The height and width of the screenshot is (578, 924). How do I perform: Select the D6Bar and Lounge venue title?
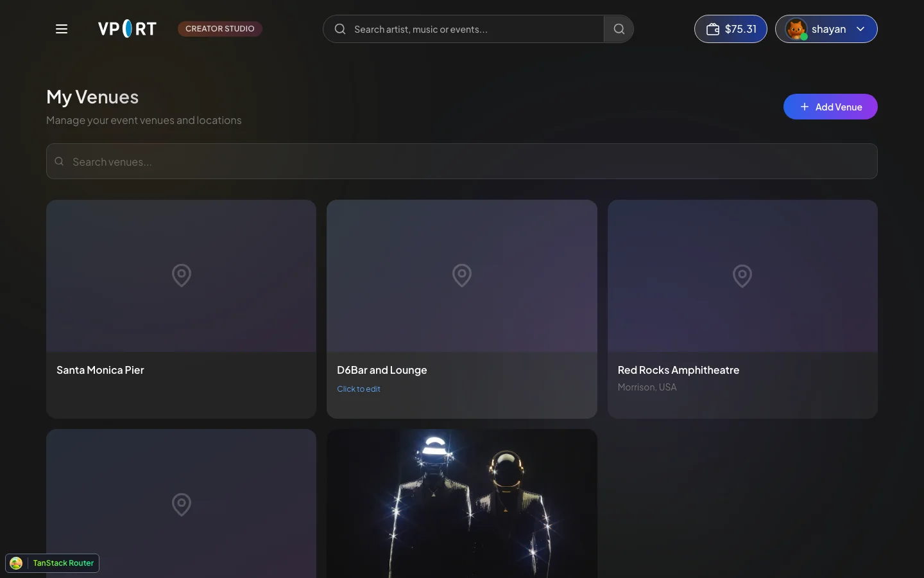[382, 370]
